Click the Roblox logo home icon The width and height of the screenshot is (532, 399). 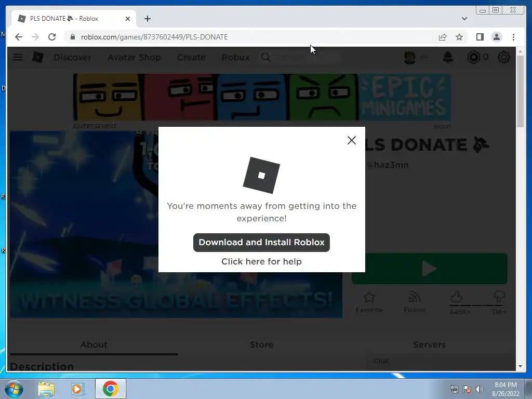pyautogui.click(x=37, y=57)
